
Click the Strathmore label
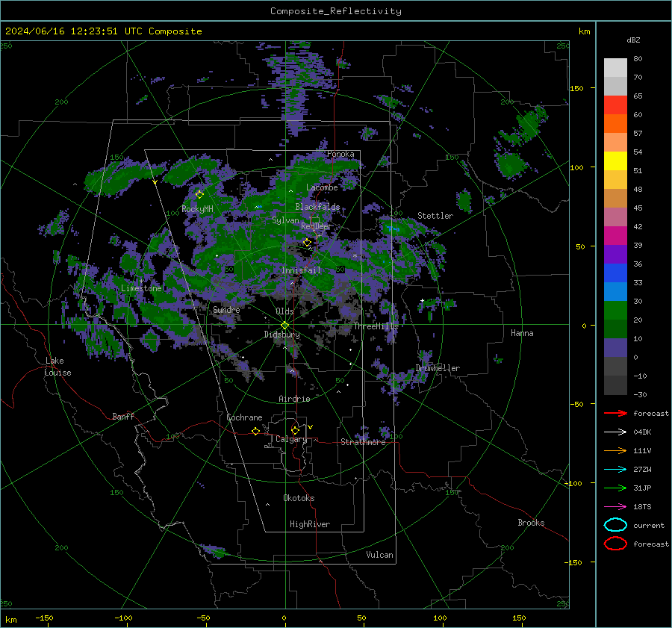coord(363,442)
